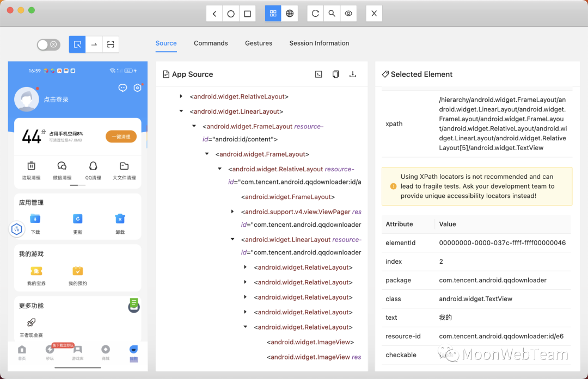
Task: Tap the App Switch square button
Action: pyautogui.click(x=248, y=14)
